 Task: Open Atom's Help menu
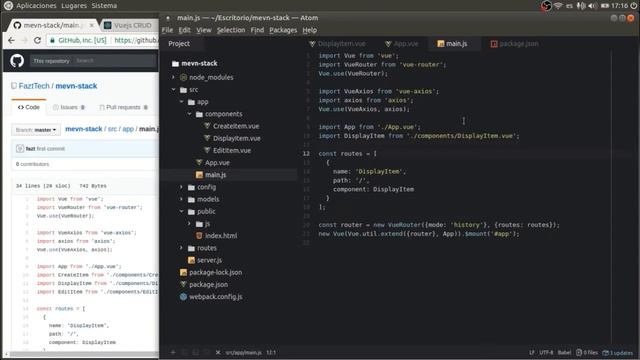(x=309, y=30)
